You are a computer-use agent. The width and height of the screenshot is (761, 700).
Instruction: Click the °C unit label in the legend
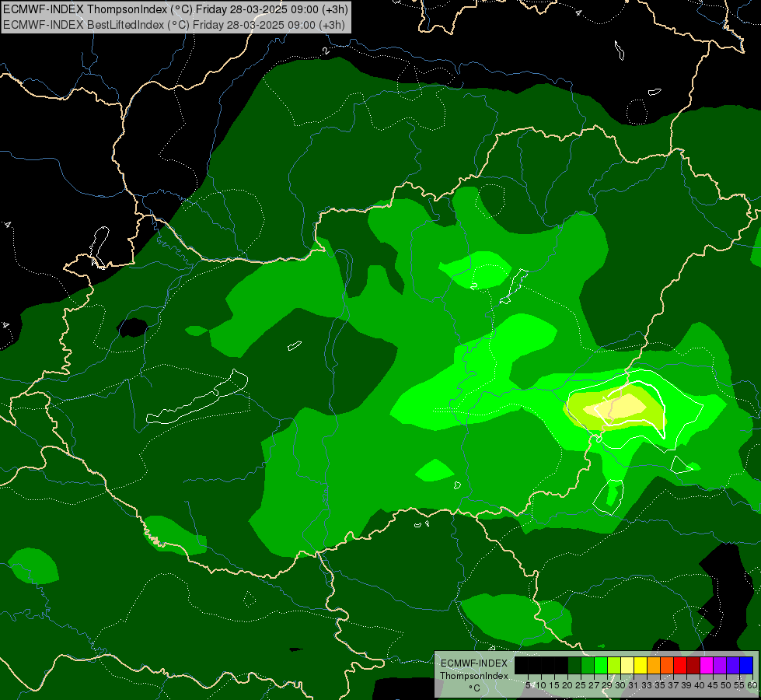point(475,688)
